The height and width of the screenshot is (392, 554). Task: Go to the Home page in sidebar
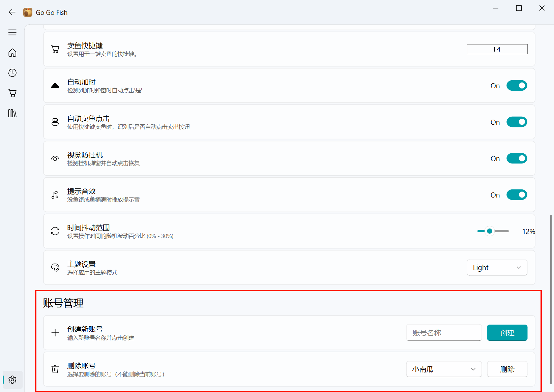click(12, 53)
